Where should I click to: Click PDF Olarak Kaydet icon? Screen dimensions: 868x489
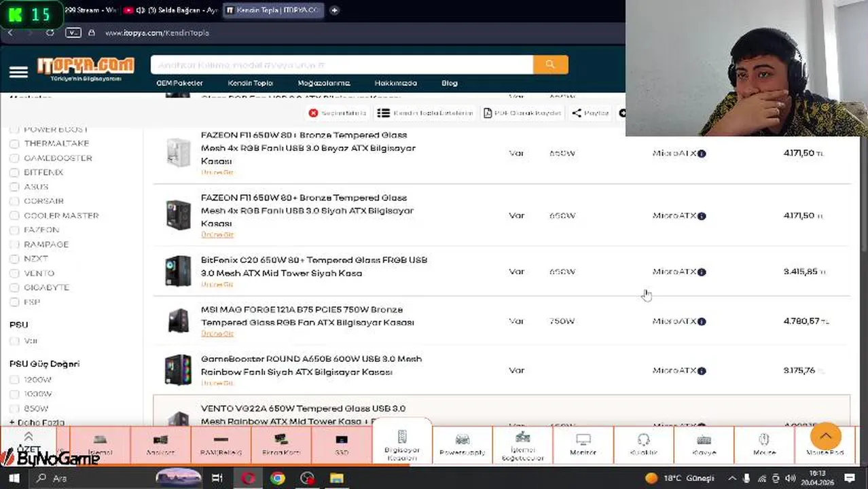[x=488, y=113]
